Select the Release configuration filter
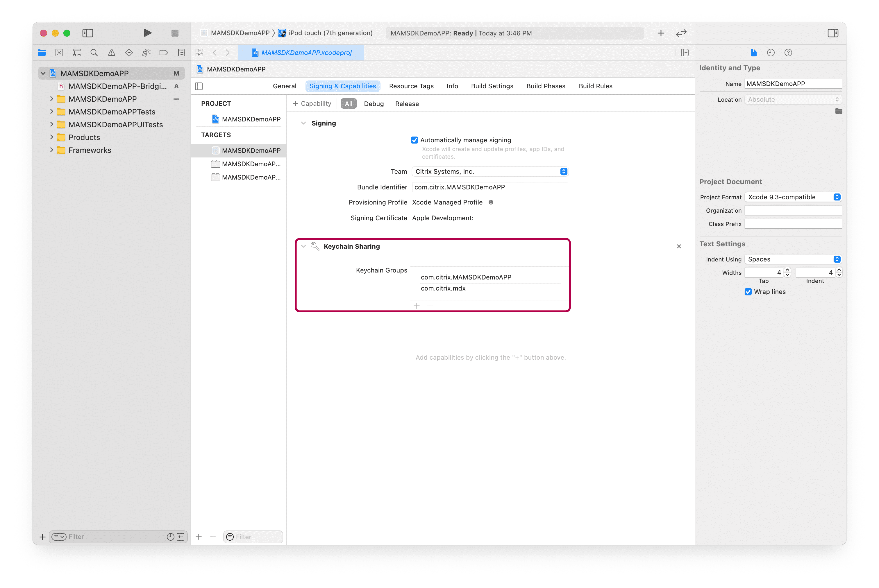The image size is (879, 588). pyautogui.click(x=407, y=104)
